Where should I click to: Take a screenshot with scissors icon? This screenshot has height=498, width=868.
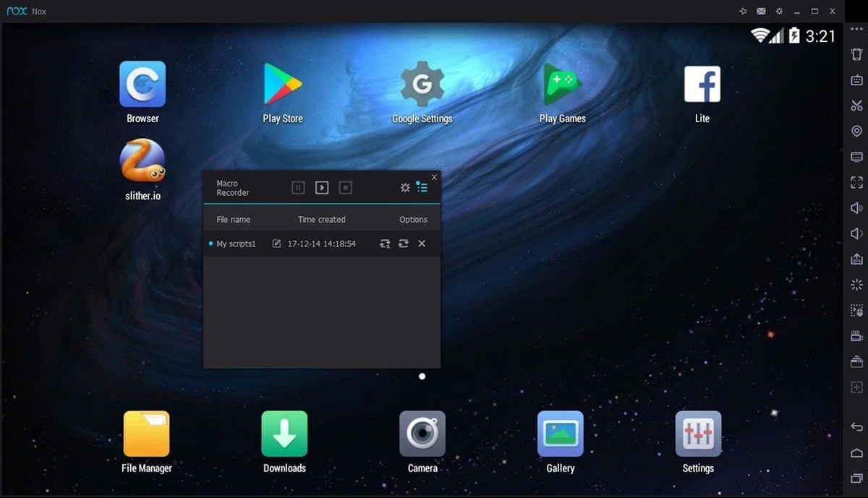coord(856,106)
